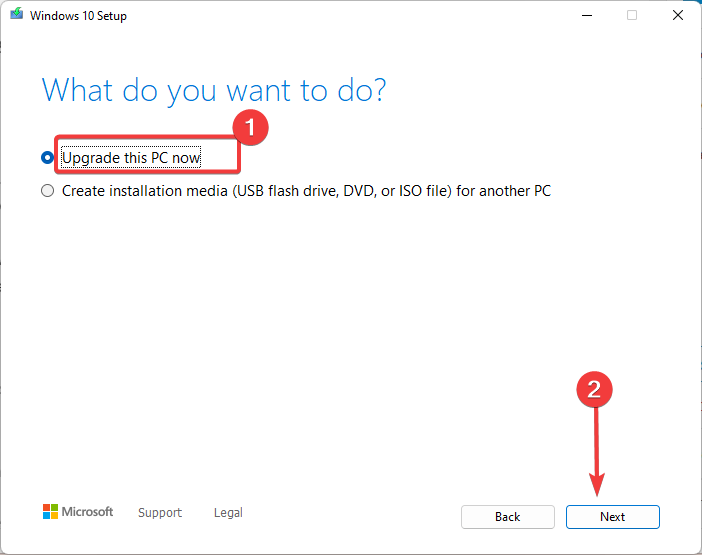702x555 pixels.
Task: Go back with the Back button
Action: pyautogui.click(x=508, y=517)
